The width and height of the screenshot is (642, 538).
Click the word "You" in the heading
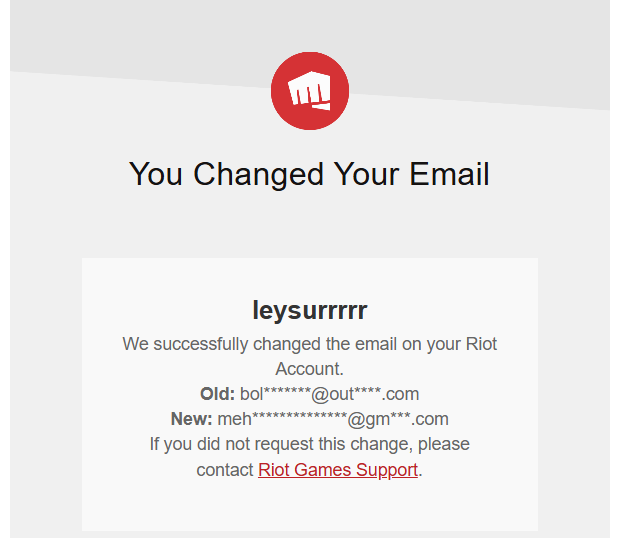[156, 174]
